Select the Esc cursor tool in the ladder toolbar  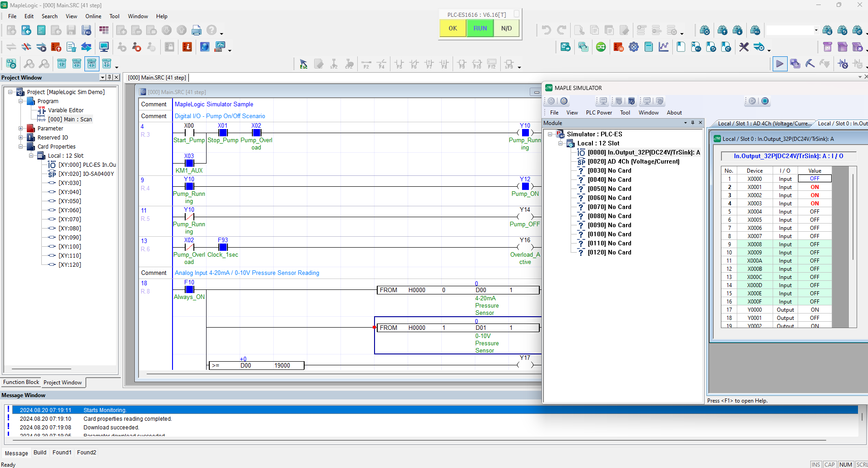(x=303, y=64)
